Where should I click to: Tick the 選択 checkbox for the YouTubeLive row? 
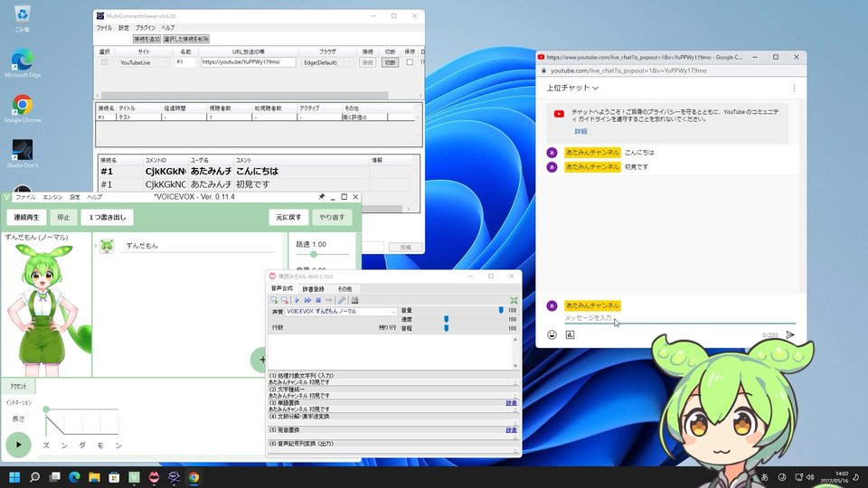tap(104, 62)
